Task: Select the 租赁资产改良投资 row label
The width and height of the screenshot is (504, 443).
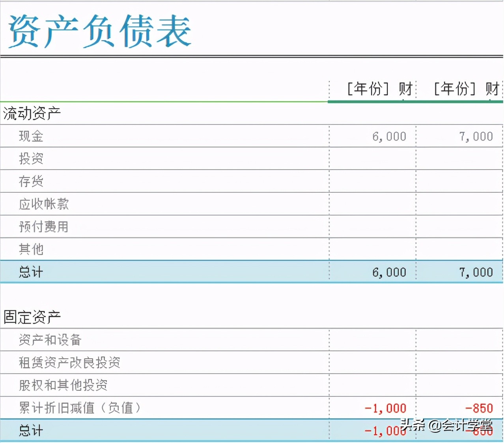Action: click(x=70, y=362)
